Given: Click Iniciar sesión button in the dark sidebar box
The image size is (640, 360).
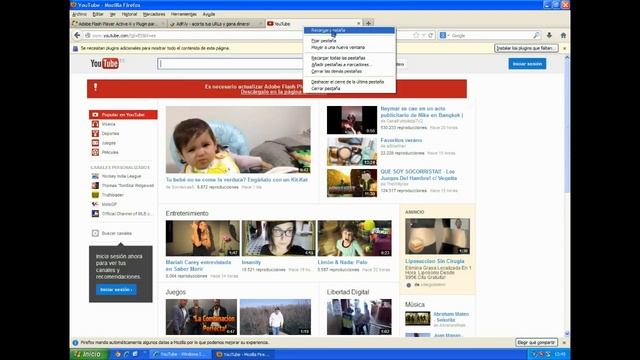Looking at the screenshot, I should (116, 289).
